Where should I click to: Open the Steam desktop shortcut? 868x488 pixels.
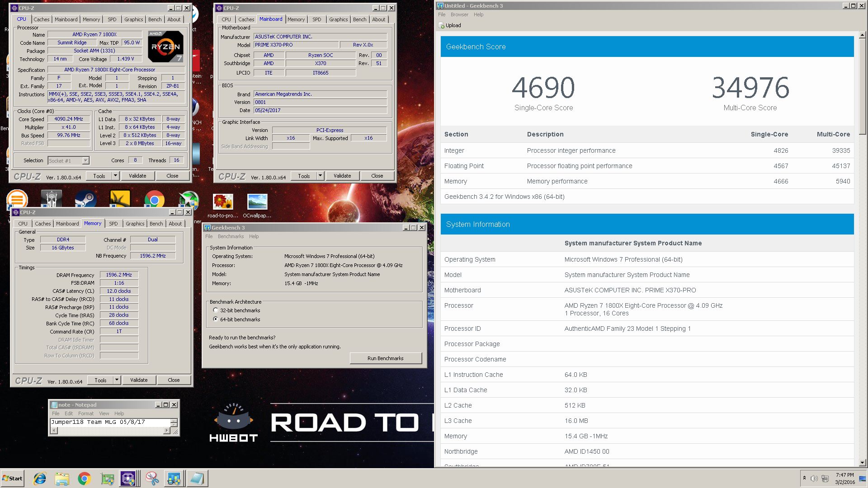(85, 199)
